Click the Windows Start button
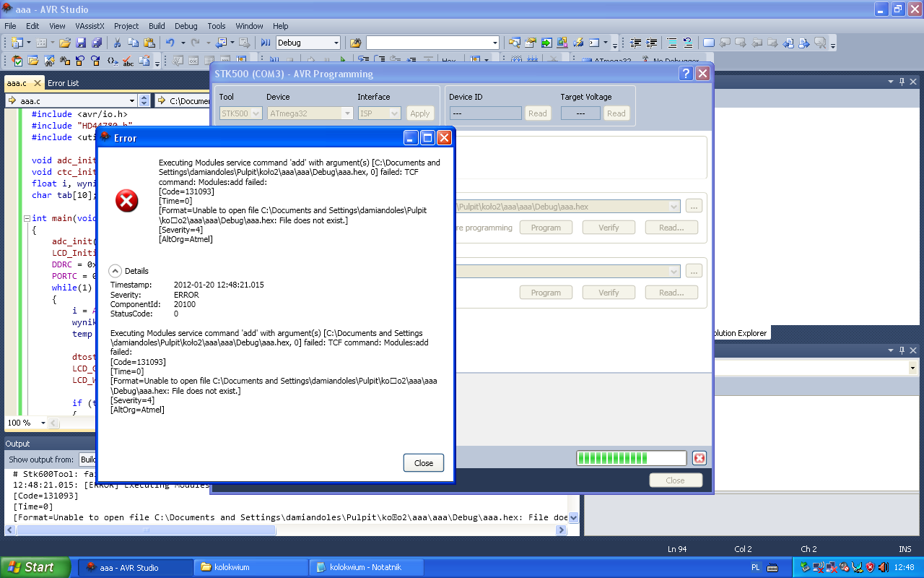The image size is (924, 578). click(x=35, y=567)
